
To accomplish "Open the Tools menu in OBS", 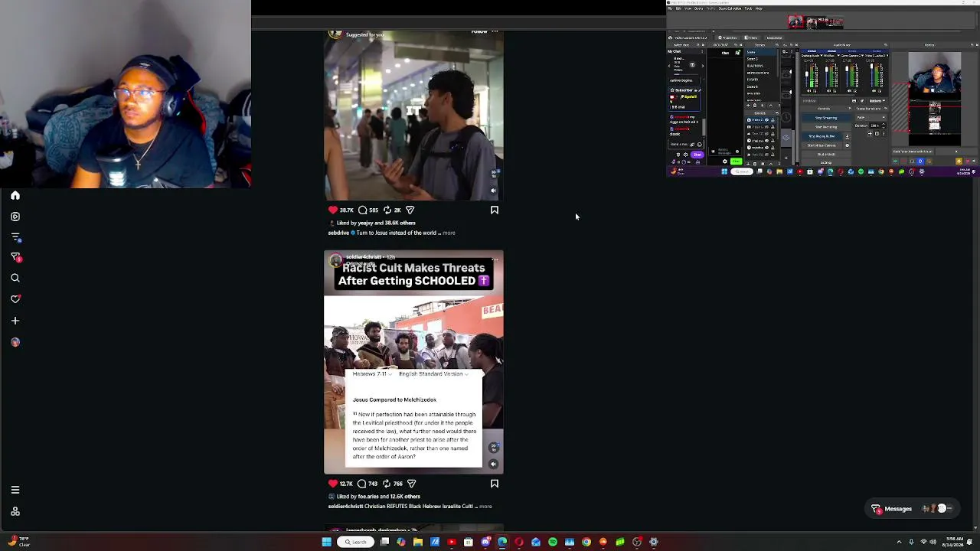I will click(749, 8).
